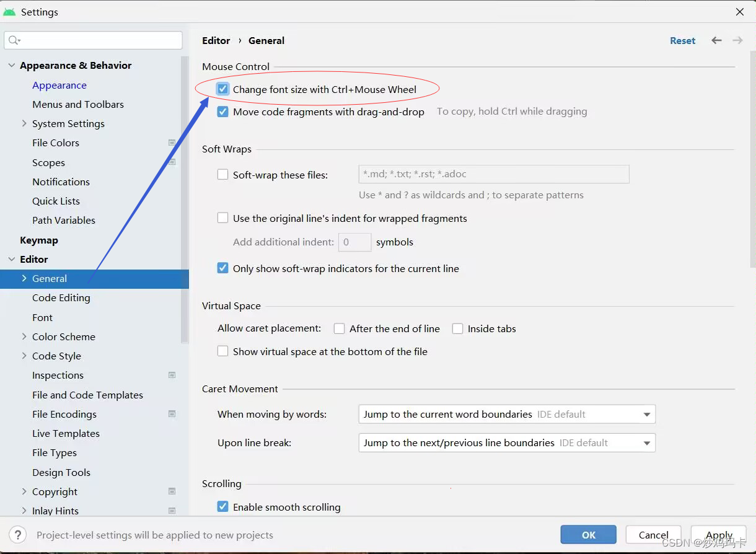
Task: Open the help question mark icon
Action: (x=17, y=535)
